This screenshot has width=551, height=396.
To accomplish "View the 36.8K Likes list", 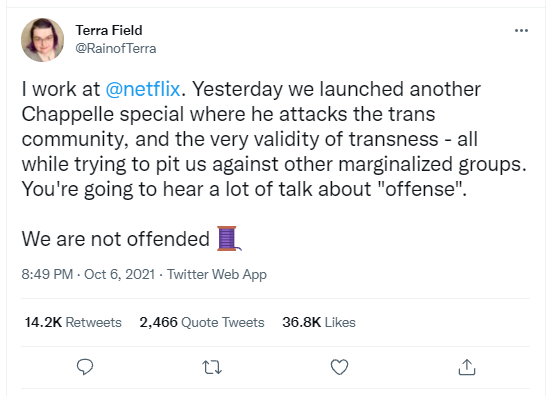I will point(319,322).
